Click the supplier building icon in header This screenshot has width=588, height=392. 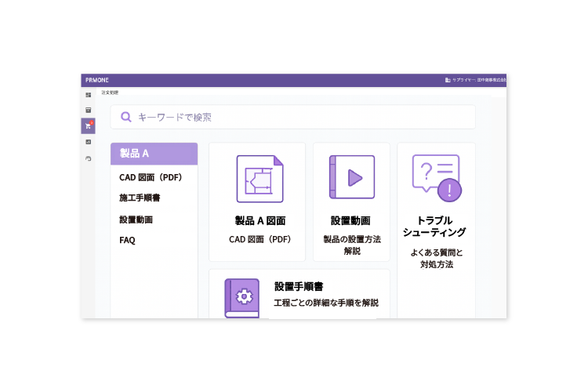[x=448, y=80]
